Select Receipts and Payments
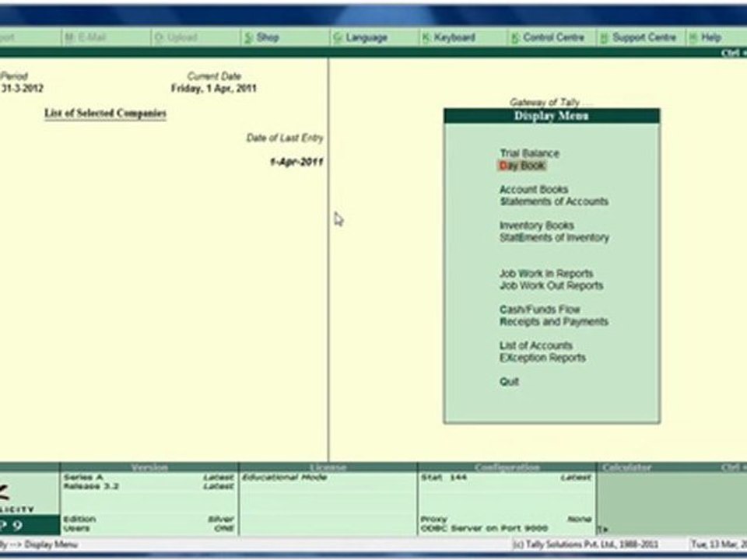Image resolution: width=747 pixels, height=560 pixels. click(553, 321)
